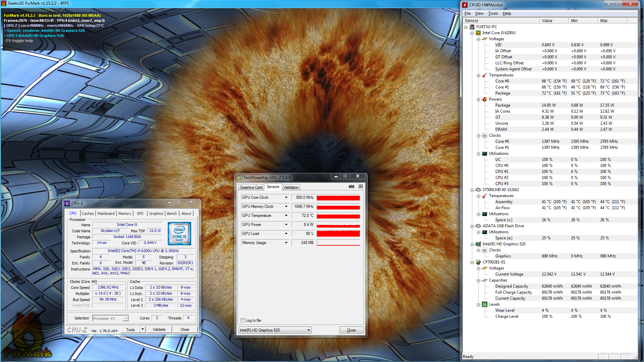Open the HWMonitor View menu

479,13
